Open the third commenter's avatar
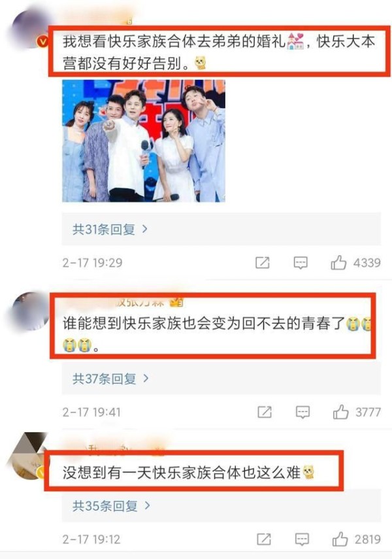The width and height of the screenshot is (392, 559). [x=29, y=456]
